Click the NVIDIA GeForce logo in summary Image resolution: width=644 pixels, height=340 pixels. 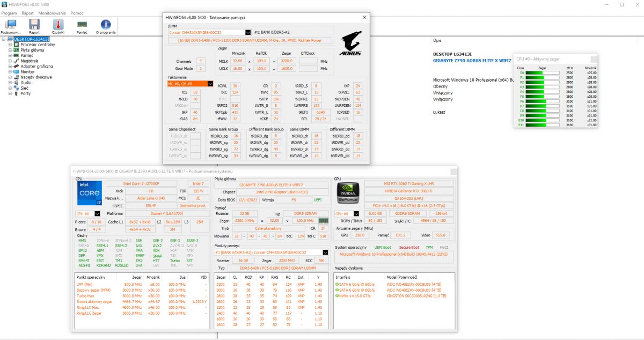(348, 193)
